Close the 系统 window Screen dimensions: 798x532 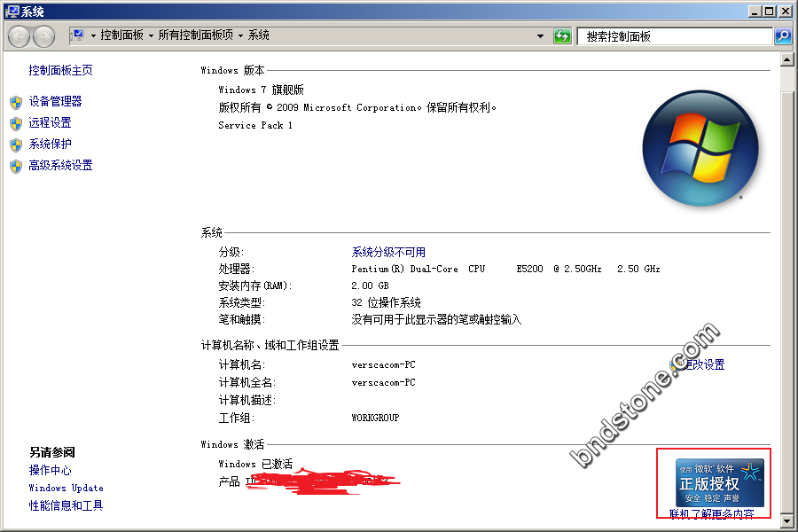coord(786,12)
